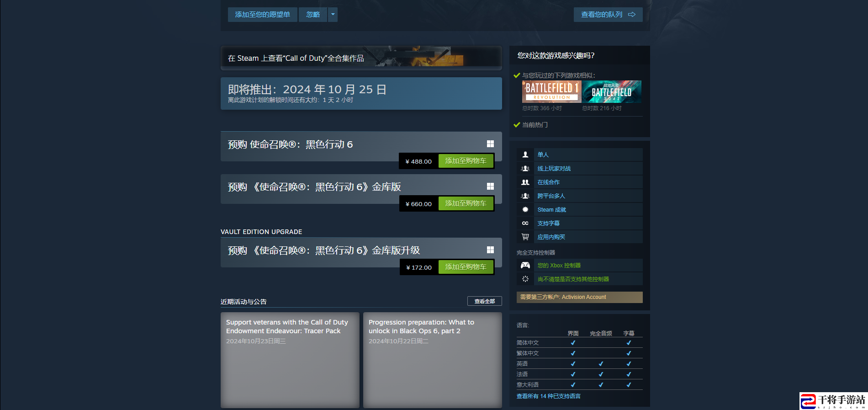868x410 pixels.
Task: Click Activision Account third-party notice
Action: click(580, 297)
